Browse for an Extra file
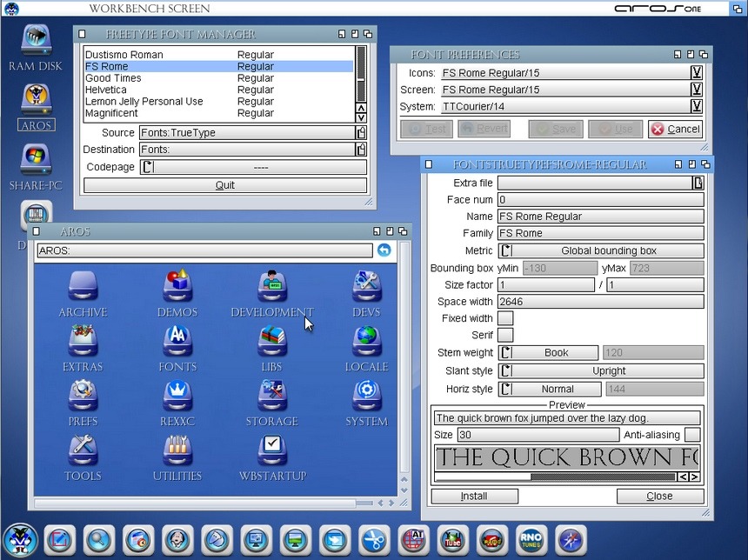 pos(698,183)
